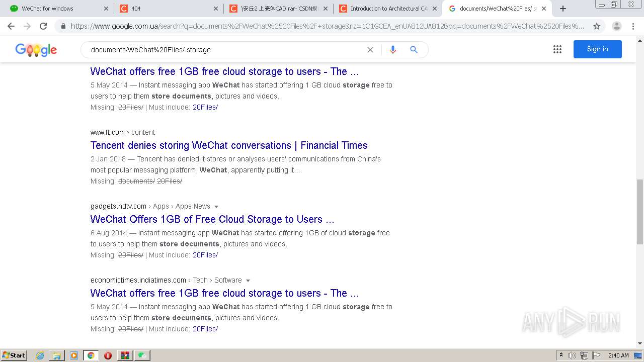Click Must include 20Files/ under the ndtv result
644x362 pixels.
coord(205,255)
